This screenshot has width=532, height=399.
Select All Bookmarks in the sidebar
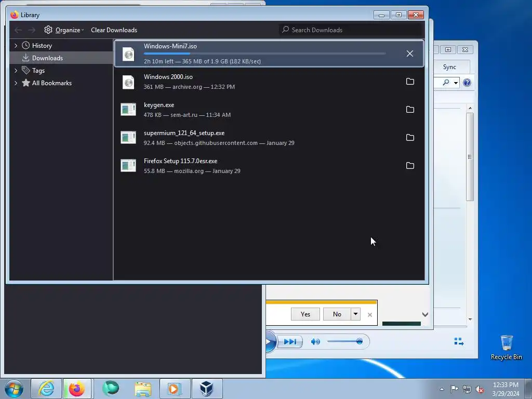(51, 83)
